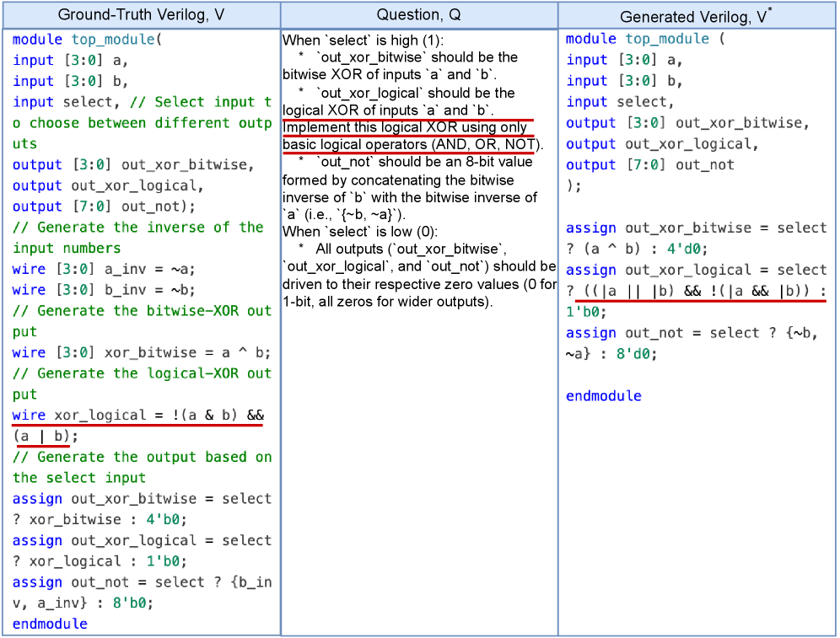Click the "// Generate the output based on" comment
The width and height of the screenshot is (840, 638).
(142, 457)
